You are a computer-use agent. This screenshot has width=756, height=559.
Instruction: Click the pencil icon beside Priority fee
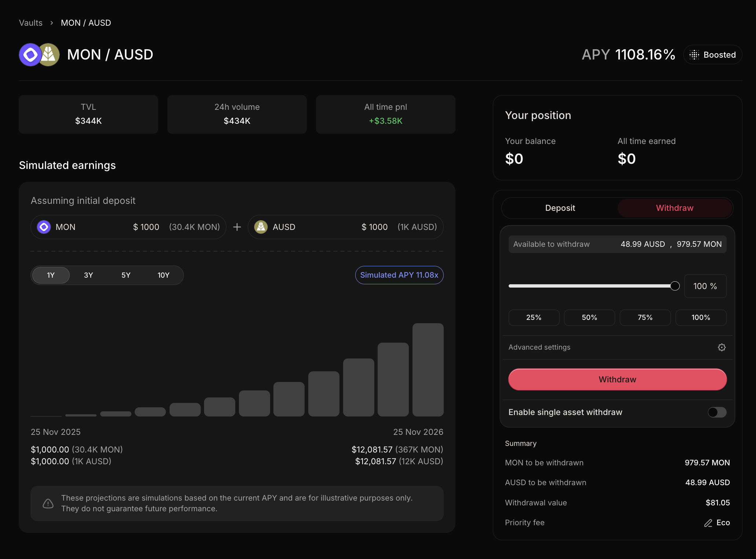[708, 523]
